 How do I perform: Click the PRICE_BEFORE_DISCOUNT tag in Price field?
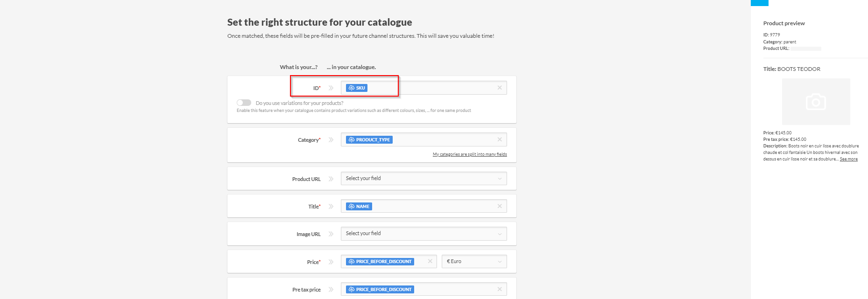tap(380, 261)
